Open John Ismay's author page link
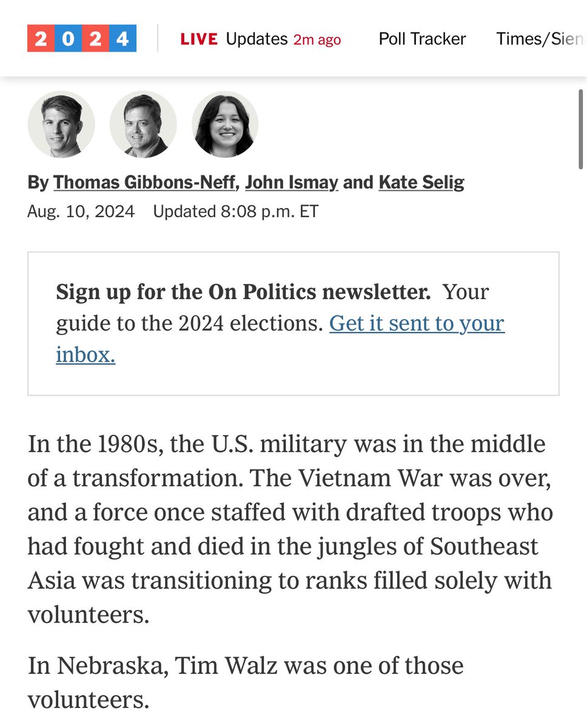 291,182
